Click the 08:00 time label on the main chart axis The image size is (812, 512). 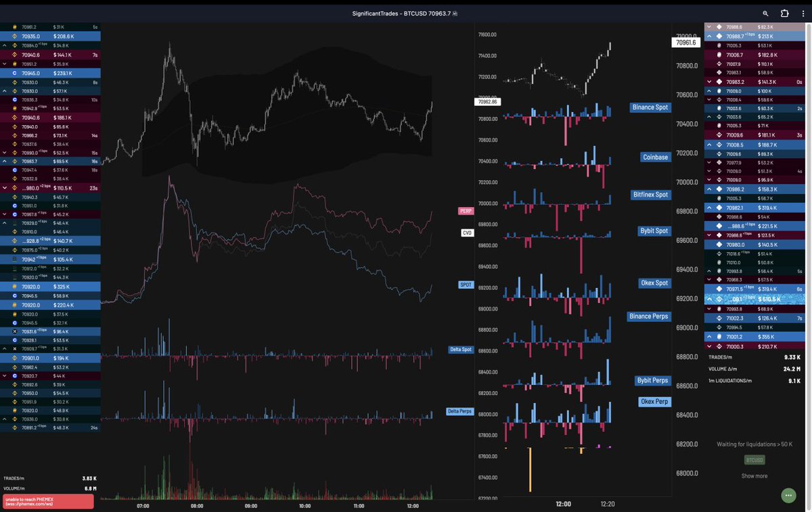coord(197,505)
